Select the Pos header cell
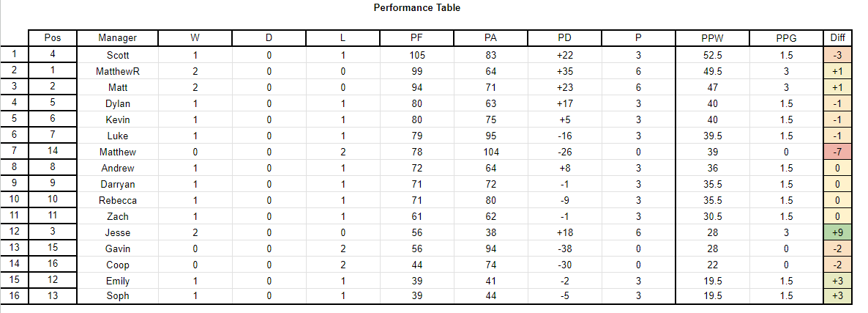The image size is (868, 313). [53, 37]
